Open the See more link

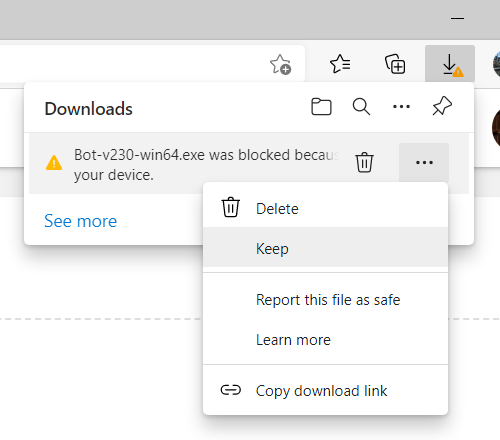click(x=80, y=221)
